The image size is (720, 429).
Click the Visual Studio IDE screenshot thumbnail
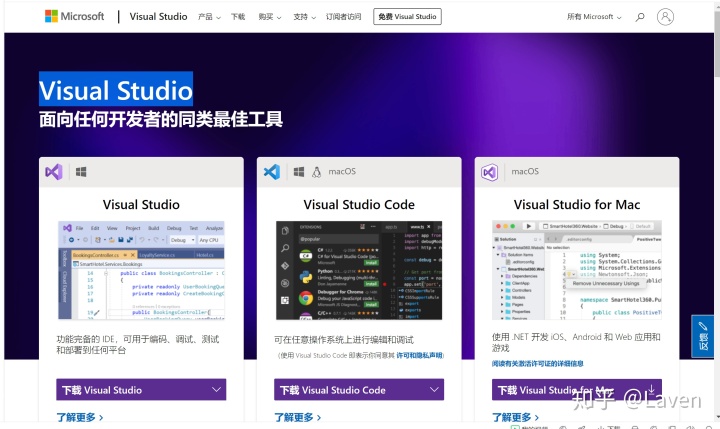pos(141,270)
